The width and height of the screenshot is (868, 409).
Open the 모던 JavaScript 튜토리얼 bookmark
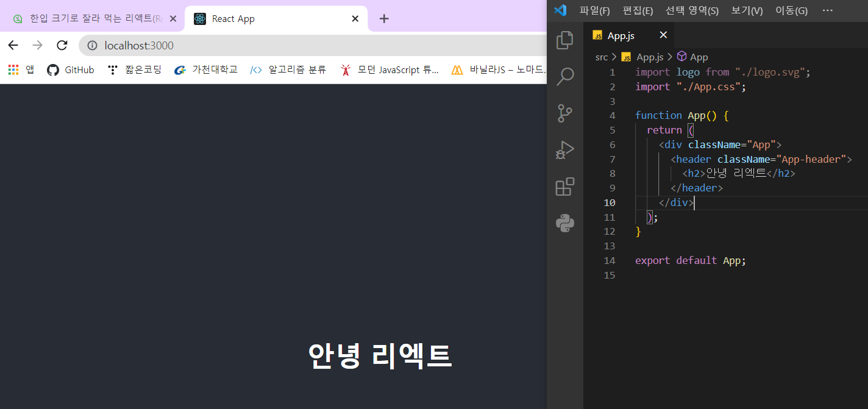point(390,70)
